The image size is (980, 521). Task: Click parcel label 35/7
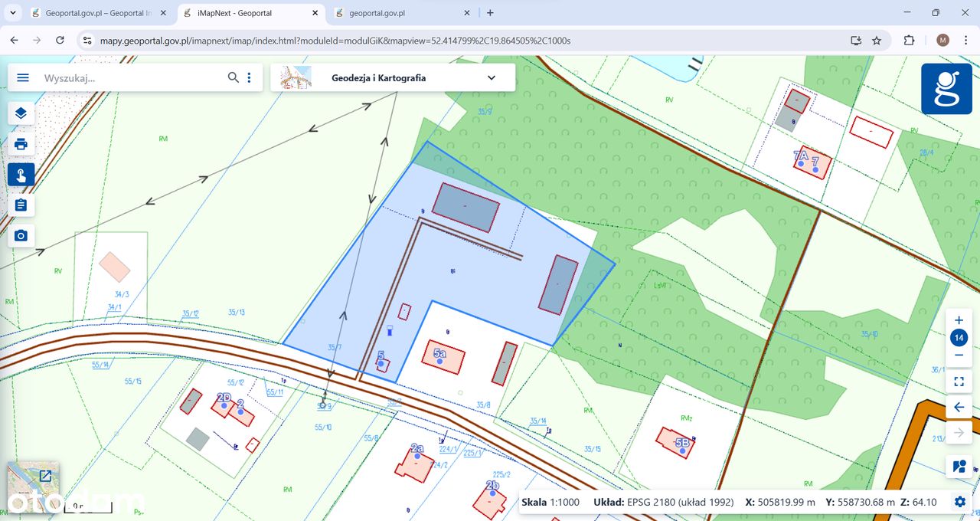[335, 347]
